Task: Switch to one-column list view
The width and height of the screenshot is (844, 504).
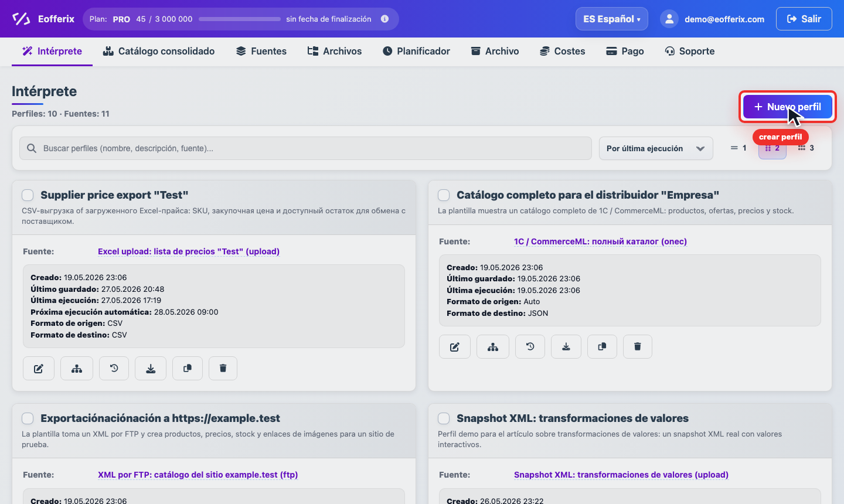Action: click(738, 148)
